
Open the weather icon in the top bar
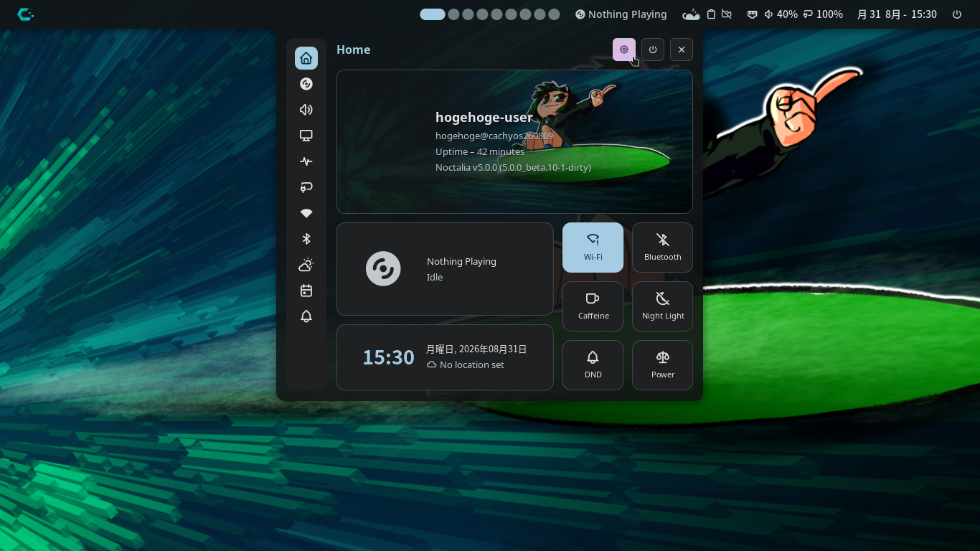[x=691, y=14]
